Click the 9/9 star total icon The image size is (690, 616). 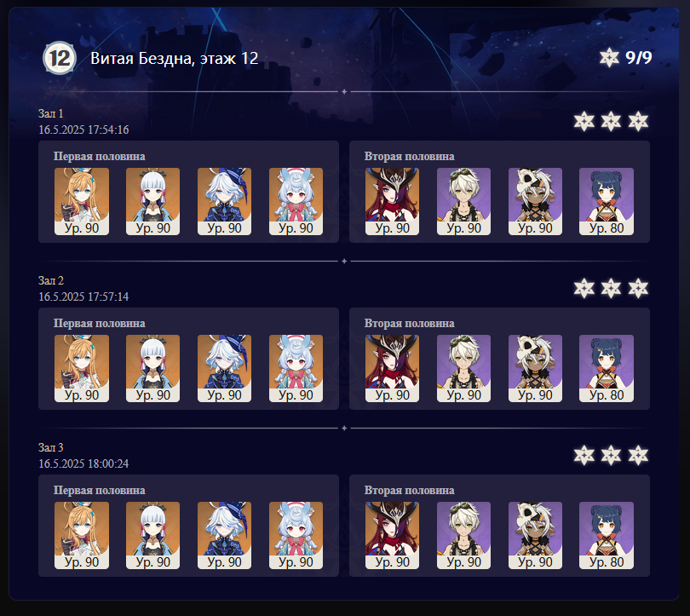click(x=609, y=58)
